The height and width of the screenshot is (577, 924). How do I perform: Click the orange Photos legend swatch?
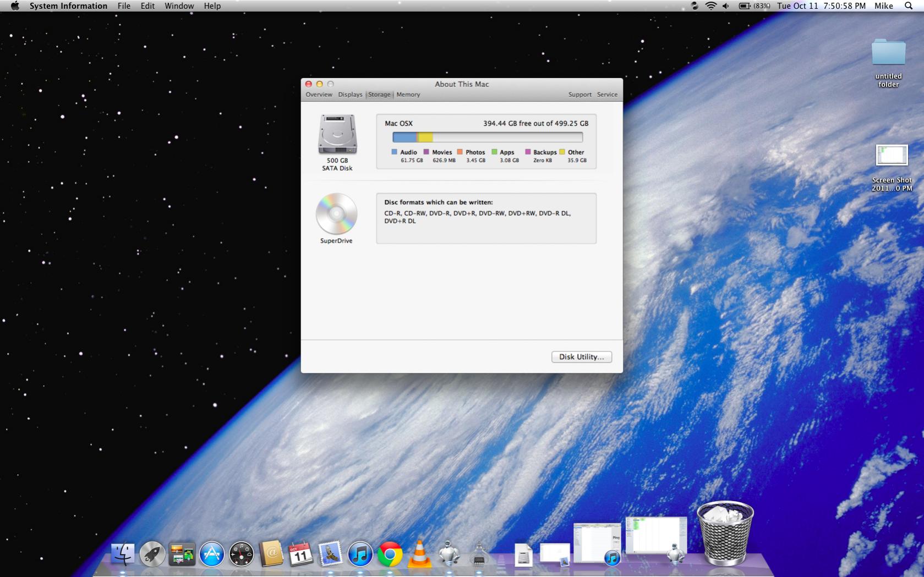click(x=460, y=152)
